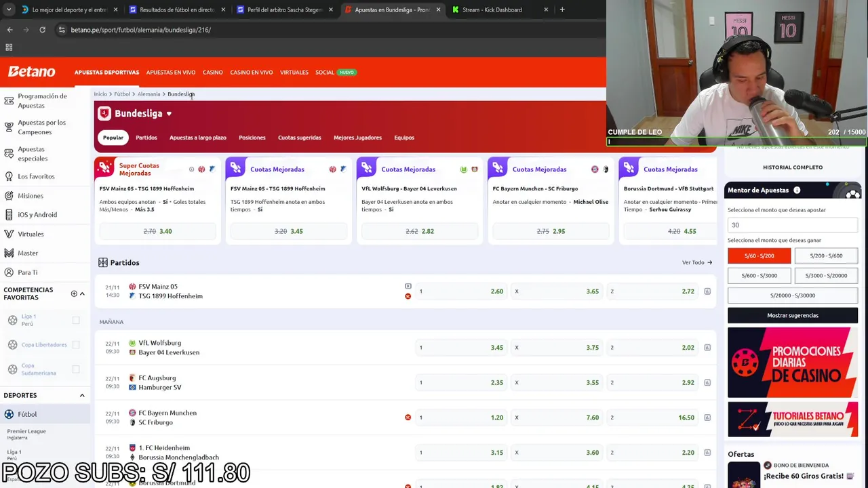Click the Inicio breadcrumb link
The image size is (868, 488).
(100, 94)
